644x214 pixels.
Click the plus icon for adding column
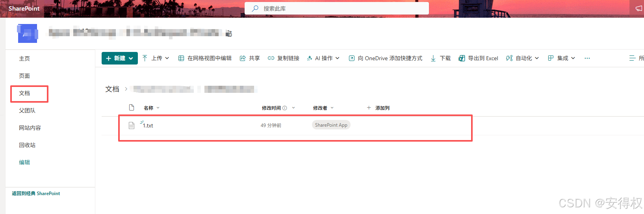369,107
